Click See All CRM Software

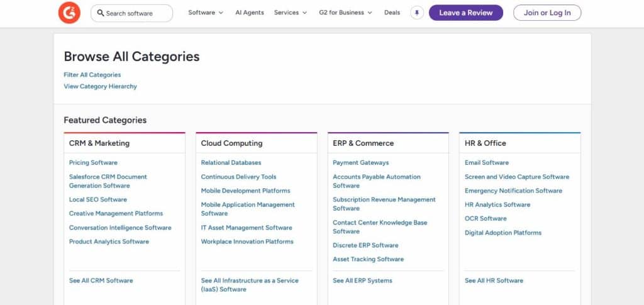coord(101,280)
